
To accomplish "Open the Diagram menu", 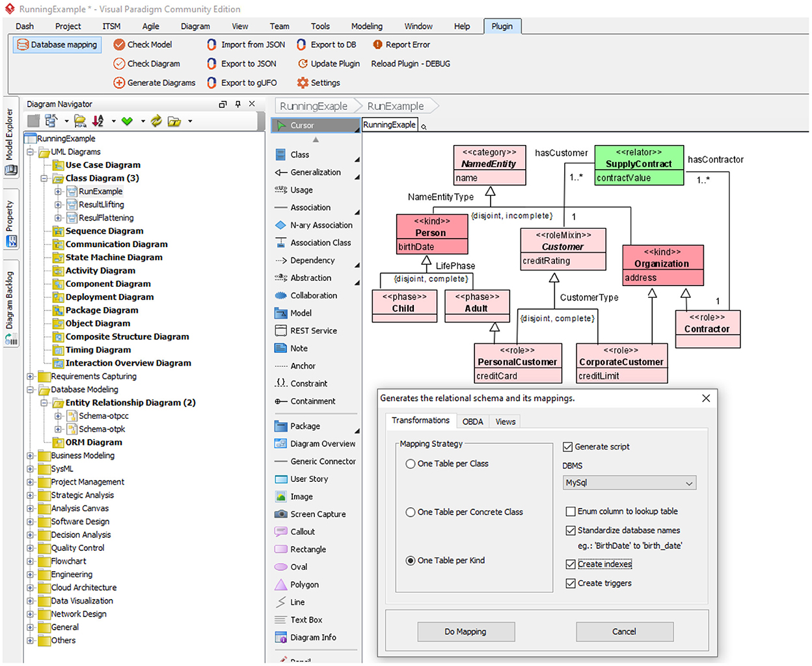I will click(x=195, y=26).
